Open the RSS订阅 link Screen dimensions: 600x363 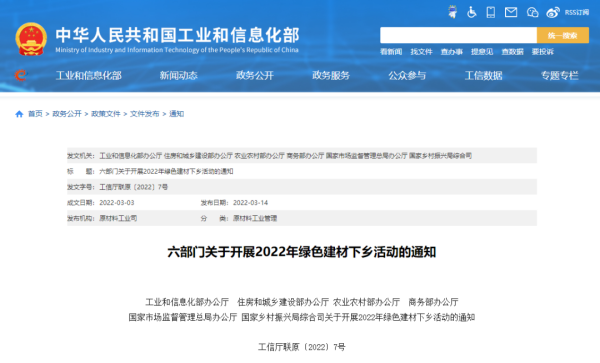tap(577, 12)
